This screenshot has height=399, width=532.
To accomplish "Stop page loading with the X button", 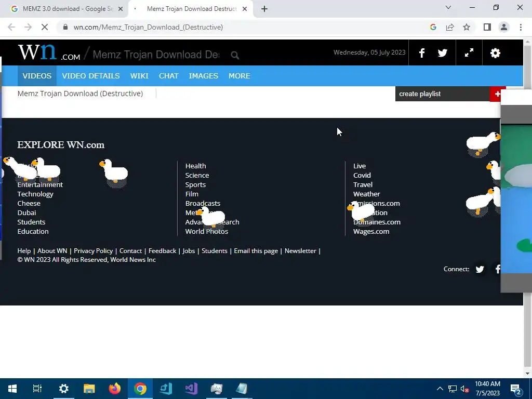I will point(45,27).
